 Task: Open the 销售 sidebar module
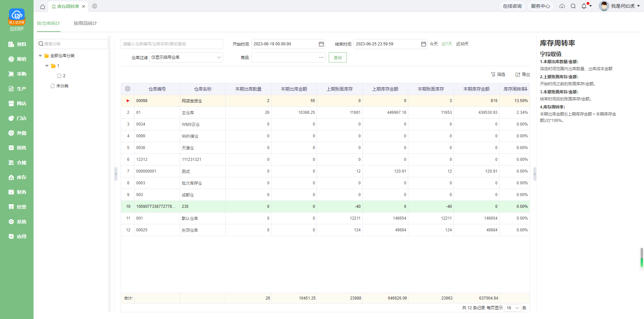pos(17,148)
